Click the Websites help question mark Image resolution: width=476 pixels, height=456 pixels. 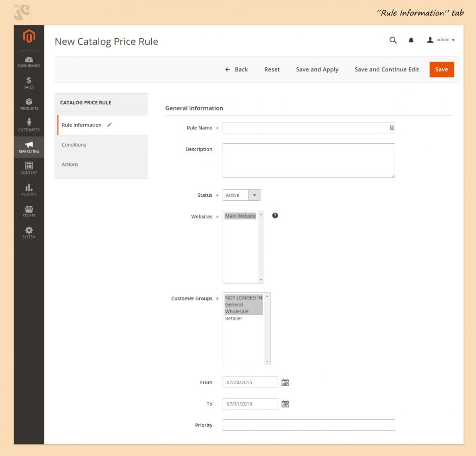tap(275, 216)
